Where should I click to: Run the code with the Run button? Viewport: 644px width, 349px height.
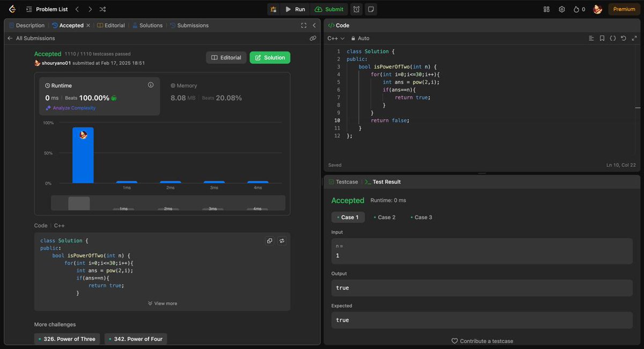click(295, 9)
